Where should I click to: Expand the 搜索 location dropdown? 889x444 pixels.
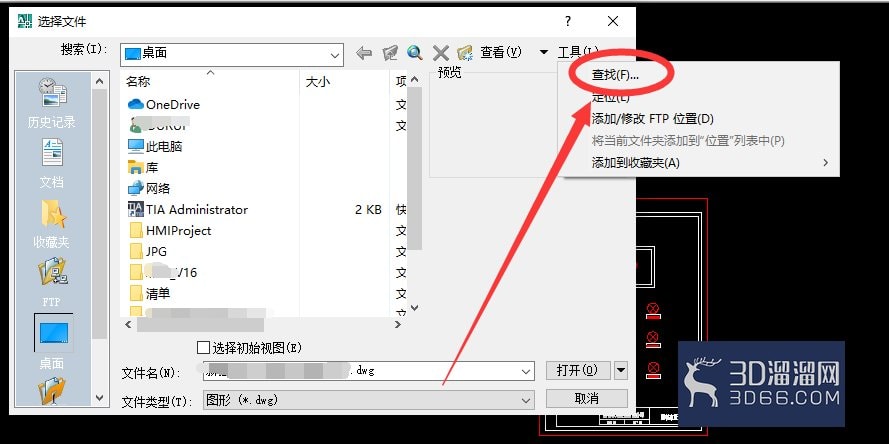335,55
